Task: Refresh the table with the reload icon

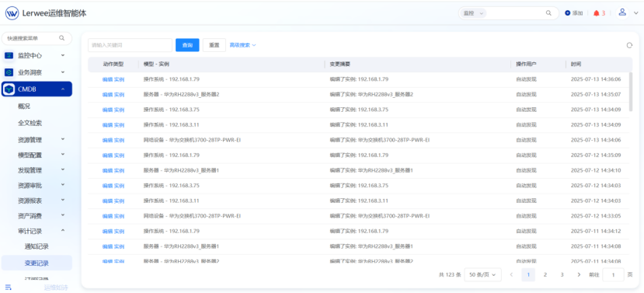Action: [629, 45]
